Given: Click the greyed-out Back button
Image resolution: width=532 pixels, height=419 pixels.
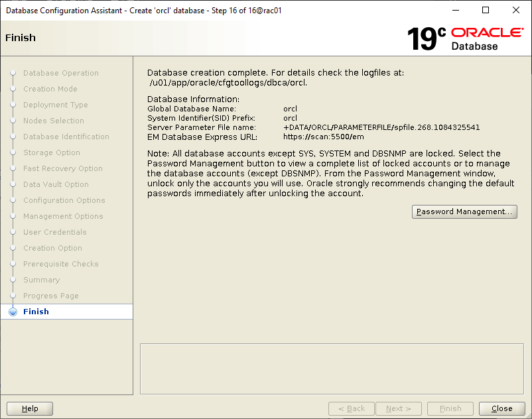Looking at the screenshot, I should coord(352,408).
